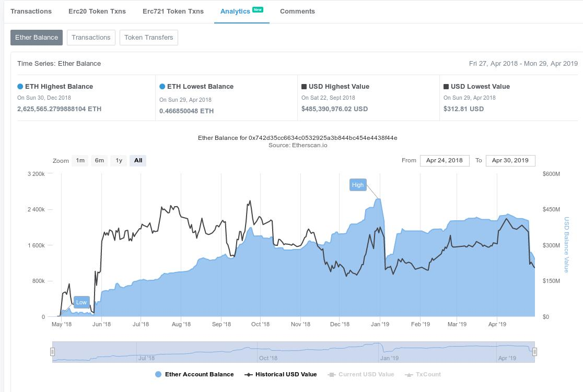The width and height of the screenshot is (583, 392).
Task: Switch to Erc721 Token Txns tab
Action: (x=173, y=11)
